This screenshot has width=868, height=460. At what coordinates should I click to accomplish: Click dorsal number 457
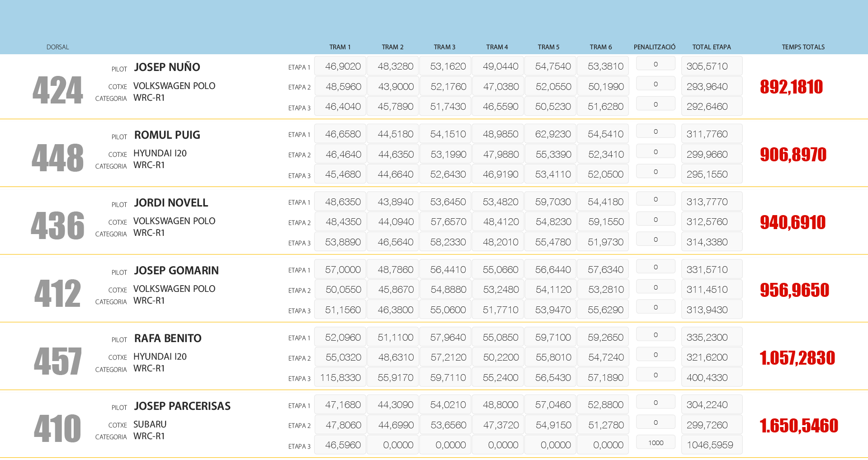click(x=57, y=361)
